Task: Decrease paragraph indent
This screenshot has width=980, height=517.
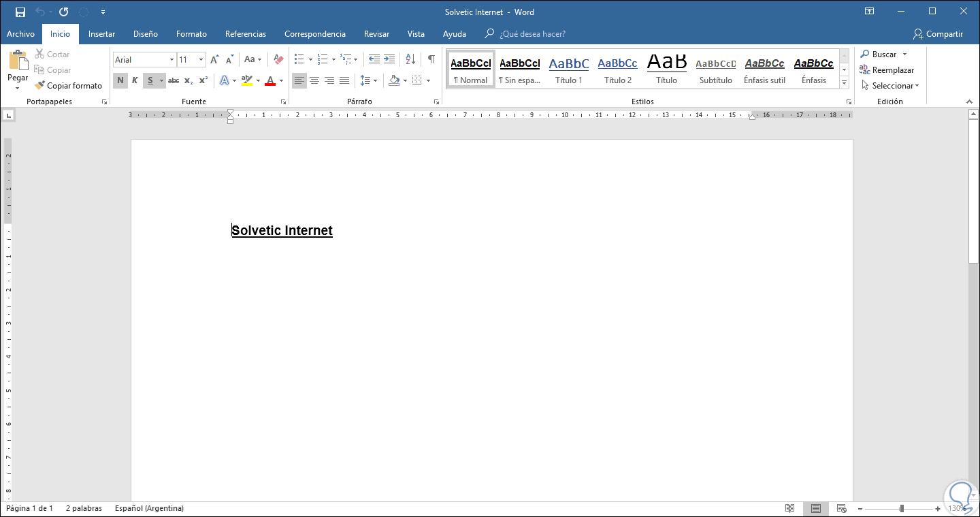Action: 374,60
